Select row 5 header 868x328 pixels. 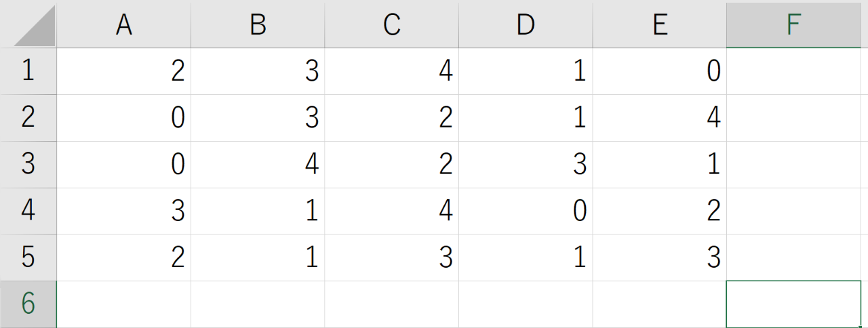point(28,258)
